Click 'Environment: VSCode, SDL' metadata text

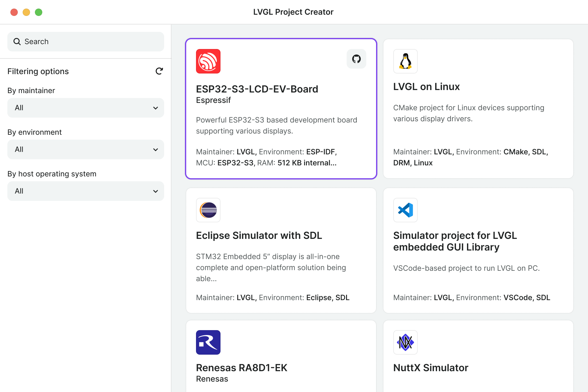point(503,298)
